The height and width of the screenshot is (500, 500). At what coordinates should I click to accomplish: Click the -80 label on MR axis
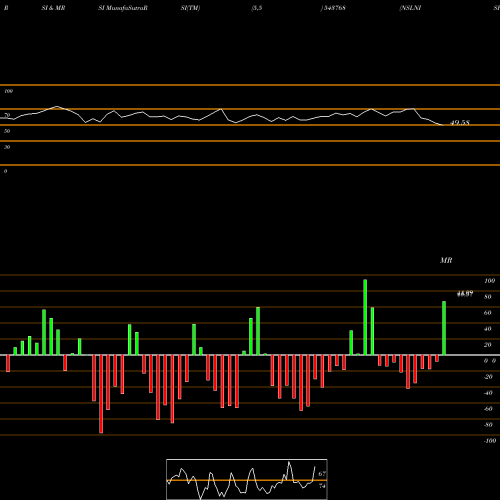pyautogui.click(x=488, y=425)
